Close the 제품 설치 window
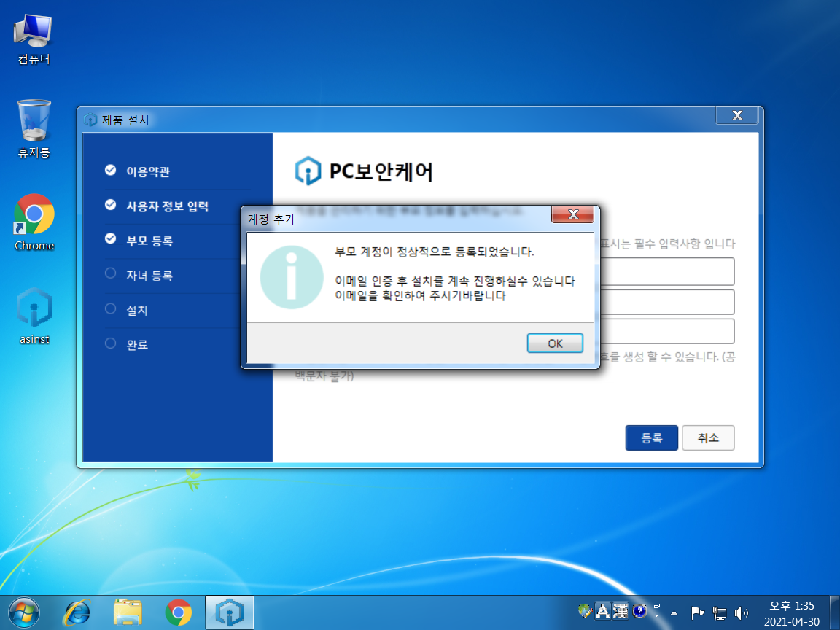This screenshot has height=630, width=840. pos(736,115)
